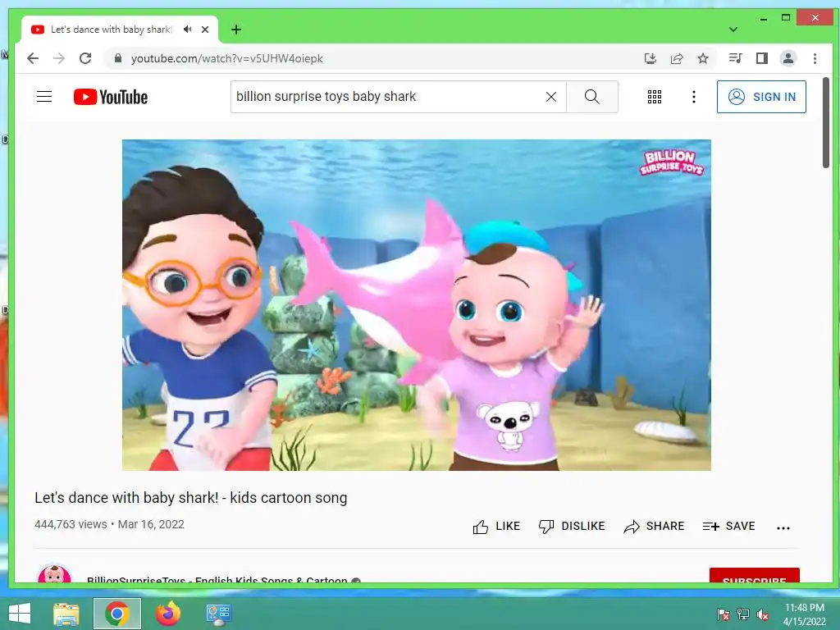Clear the YouTube search text with X
This screenshot has width=840, height=630.
pyautogui.click(x=550, y=97)
